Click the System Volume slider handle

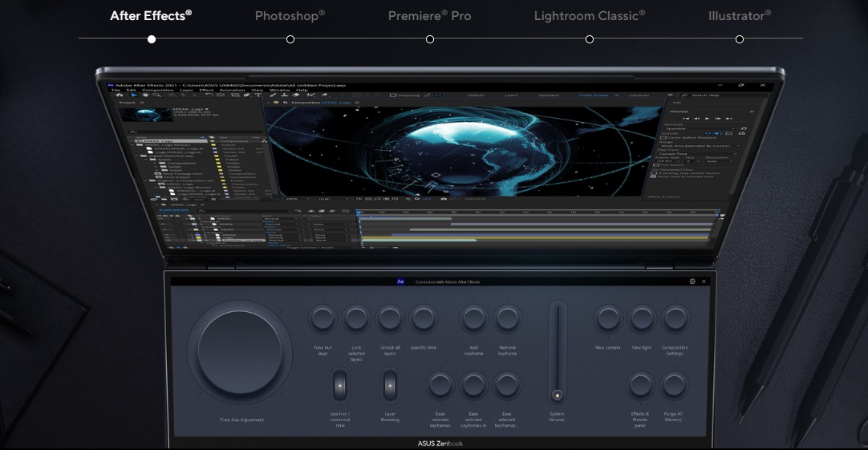click(x=558, y=395)
